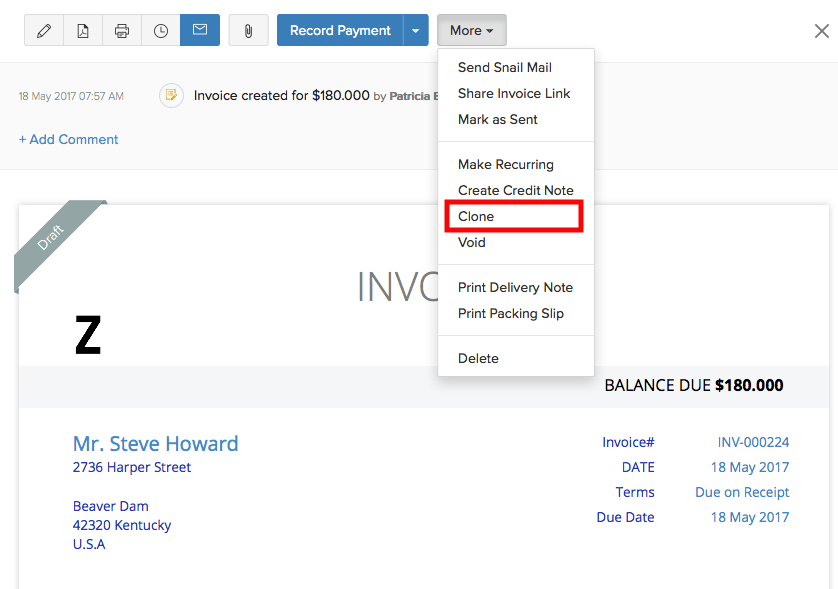Click the Print icon in toolbar
Viewport: 838px width, 589px height.
pos(121,30)
